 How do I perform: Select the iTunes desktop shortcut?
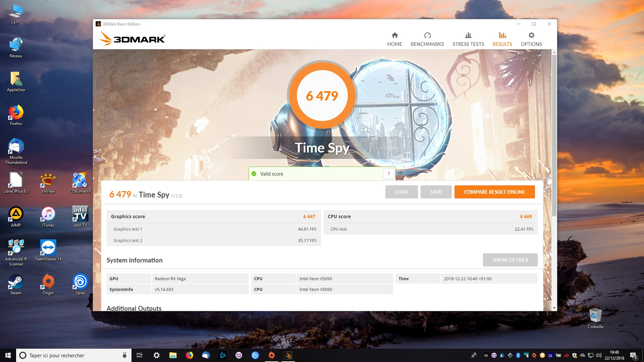(x=48, y=217)
